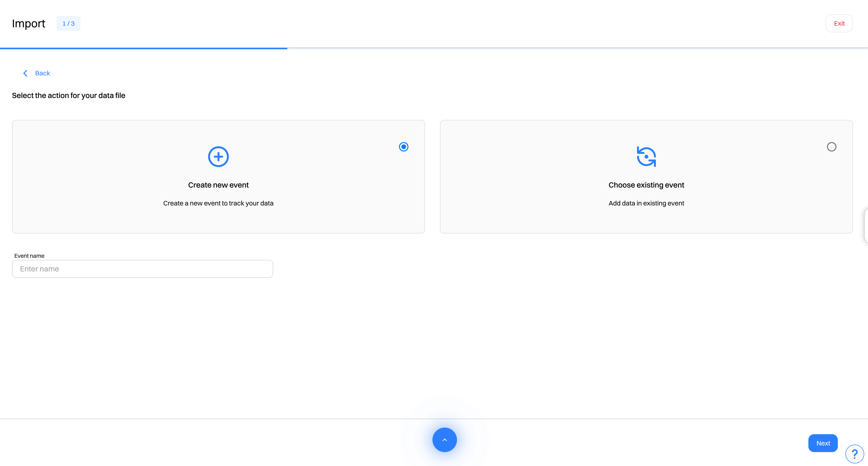
Task: Click the 1 / 3 step indicator badge
Action: (x=68, y=23)
